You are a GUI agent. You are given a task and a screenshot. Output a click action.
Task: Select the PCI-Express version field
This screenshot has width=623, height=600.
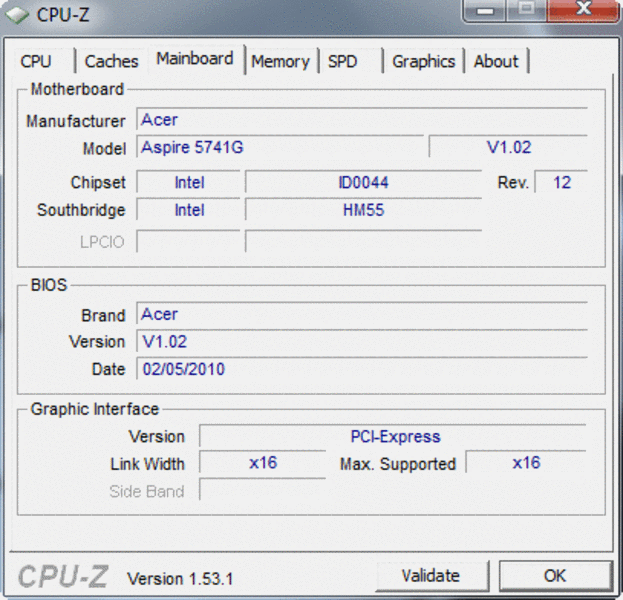point(393,436)
